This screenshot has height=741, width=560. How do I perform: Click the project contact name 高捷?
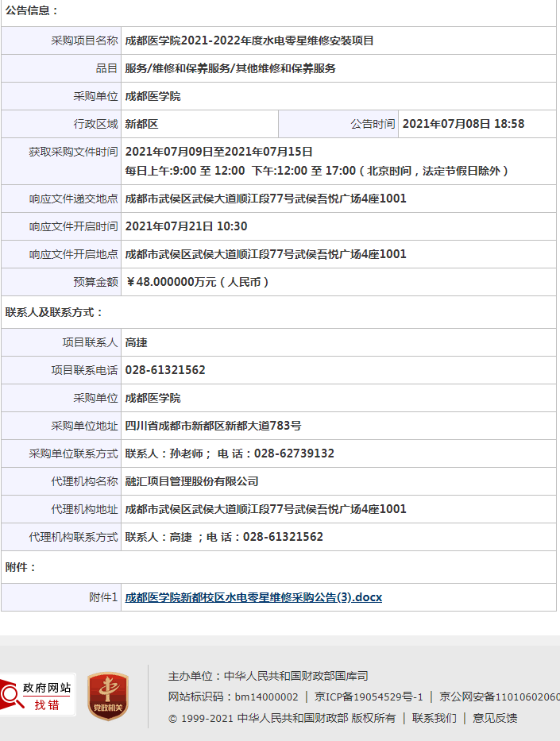click(137, 342)
